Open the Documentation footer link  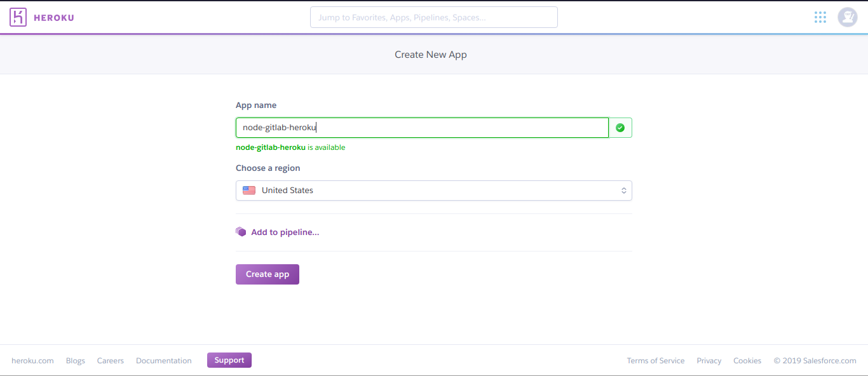164,361
